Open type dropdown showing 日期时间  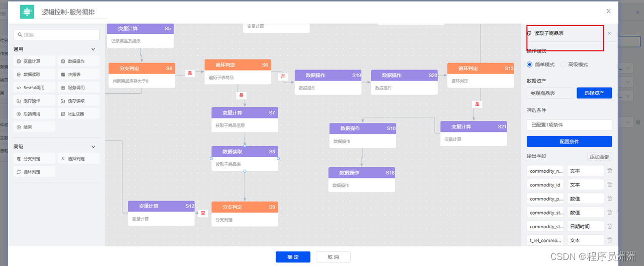[585, 226]
